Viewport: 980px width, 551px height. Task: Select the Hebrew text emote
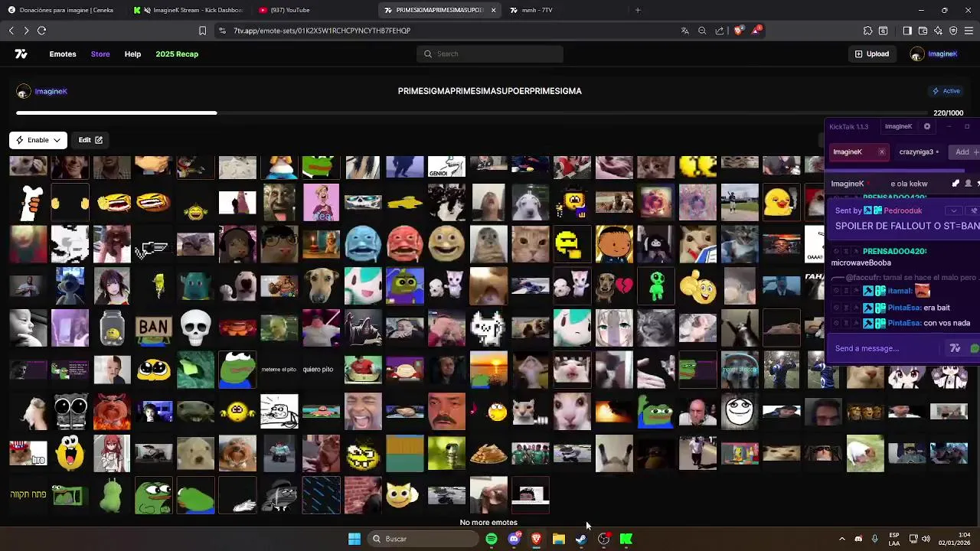28,495
